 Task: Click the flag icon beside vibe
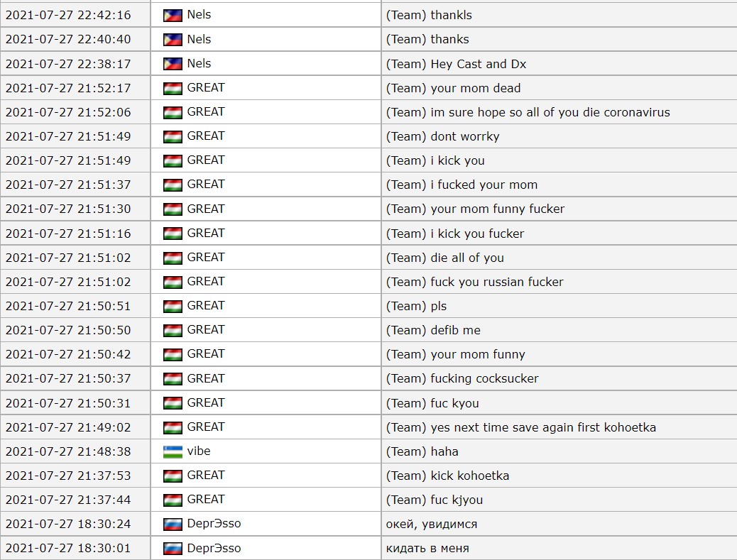(173, 452)
